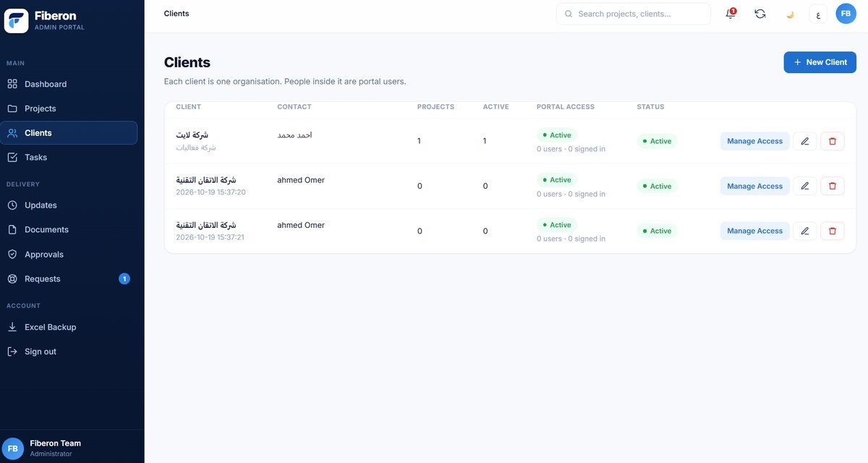Open the notifications bell icon

731,14
